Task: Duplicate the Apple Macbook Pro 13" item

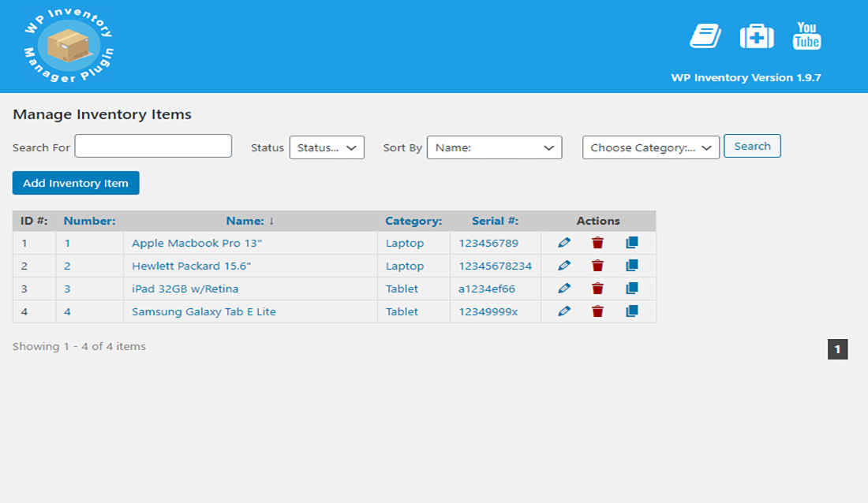Action: pos(631,243)
